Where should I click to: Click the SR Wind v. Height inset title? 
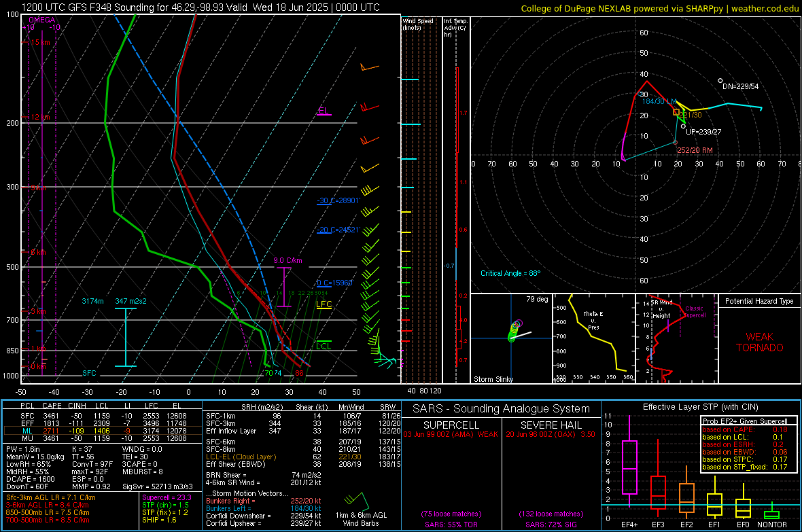661,309
